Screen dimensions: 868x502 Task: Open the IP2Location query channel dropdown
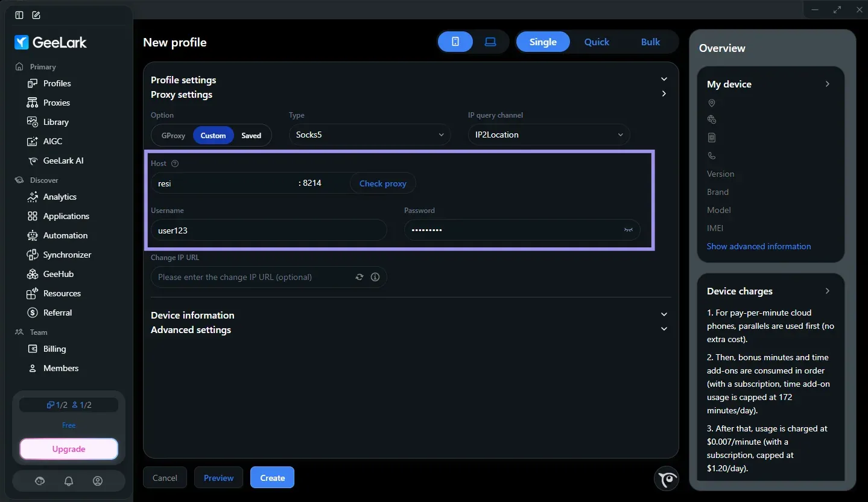click(x=549, y=135)
